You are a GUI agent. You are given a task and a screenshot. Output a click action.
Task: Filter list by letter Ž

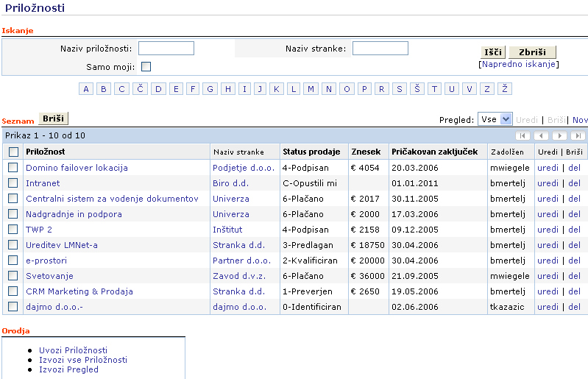click(504, 89)
